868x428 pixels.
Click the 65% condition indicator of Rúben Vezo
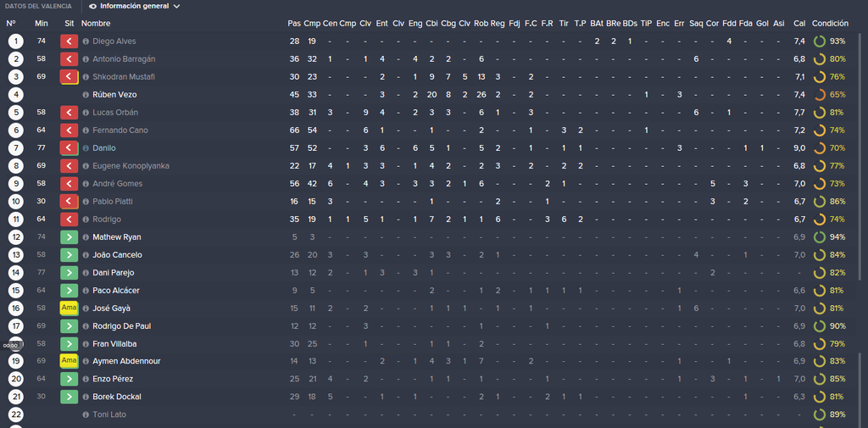(830, 95)
